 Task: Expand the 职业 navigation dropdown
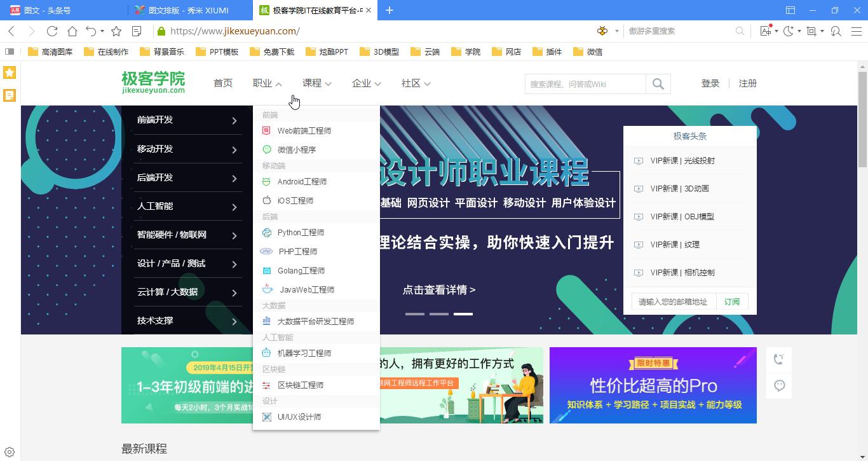(x=268, y=83)
